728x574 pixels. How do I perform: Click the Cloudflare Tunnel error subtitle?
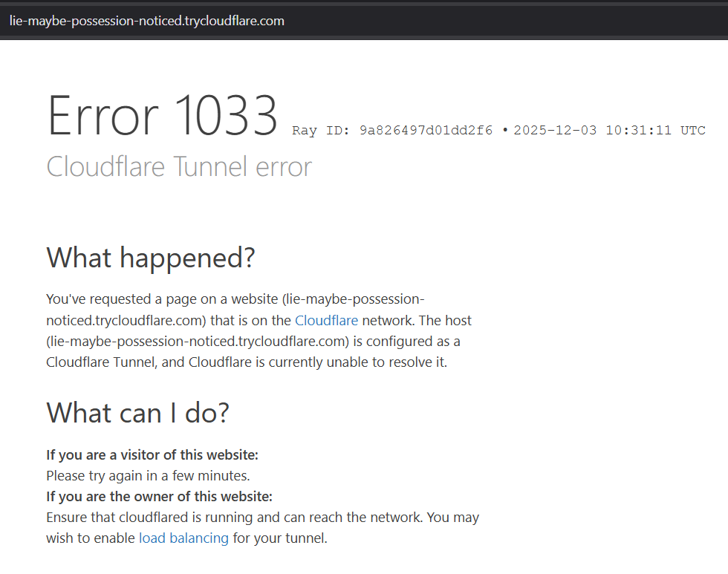[x=179, y=166]
